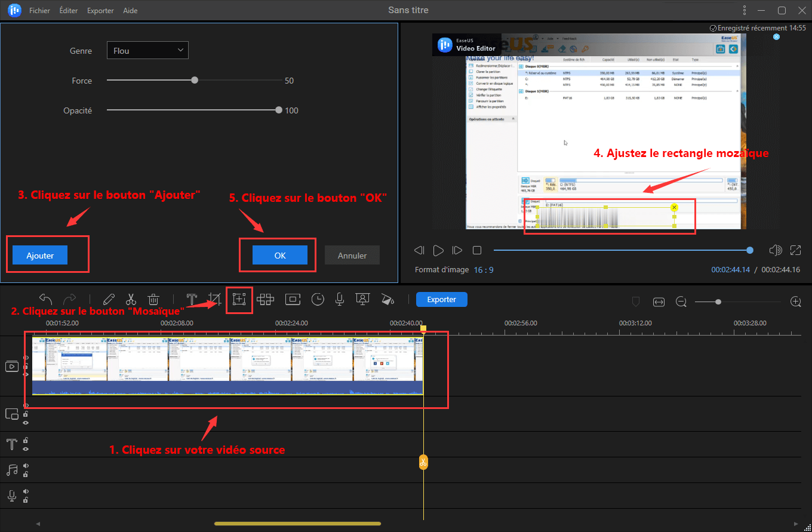
Task: Click the Force slider handle
Action: coord(195,80)
